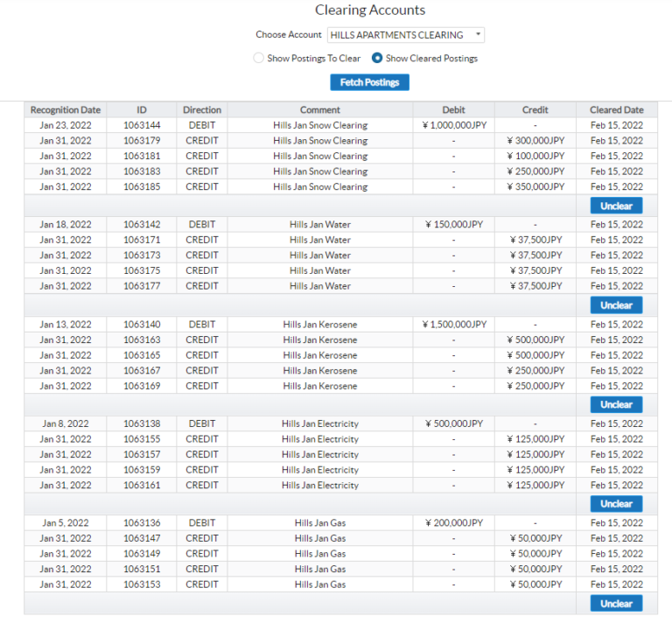Viewport: 672px width, 630px height.
Task: Click the Recognition Date column header
Action: pos(66,110)
